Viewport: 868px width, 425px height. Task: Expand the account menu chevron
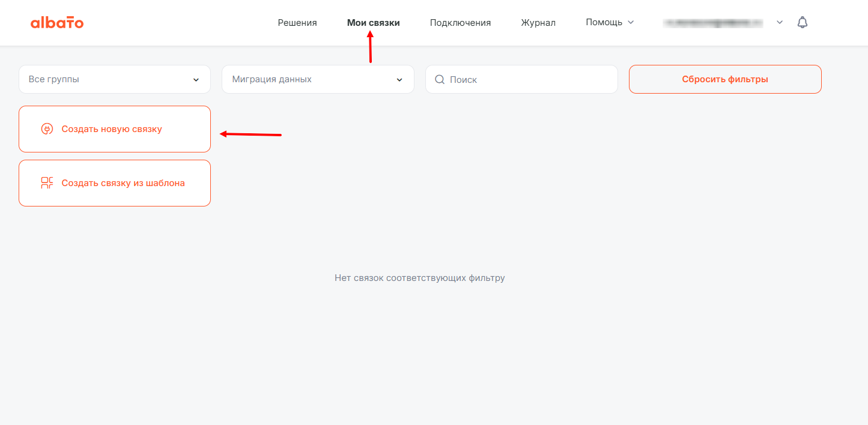pos(780,22)
